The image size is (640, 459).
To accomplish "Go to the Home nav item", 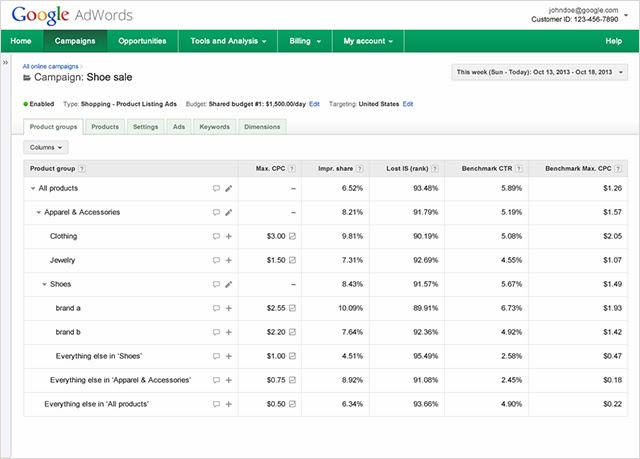I will tap(21, 41).
